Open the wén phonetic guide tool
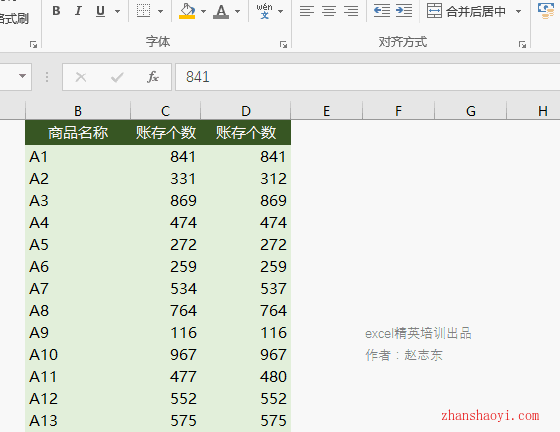The height and width of the screenshot is (432, 560). (x=265, y=11)
